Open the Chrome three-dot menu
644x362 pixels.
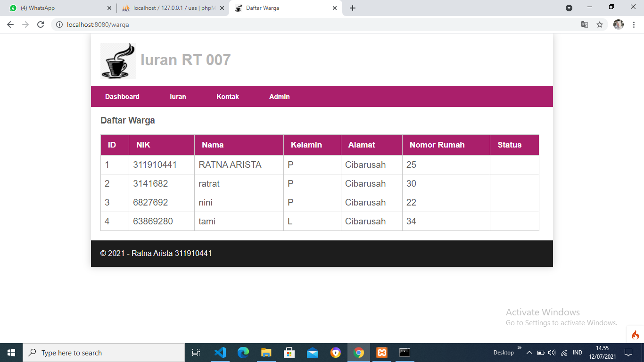[x=634, y=24]
